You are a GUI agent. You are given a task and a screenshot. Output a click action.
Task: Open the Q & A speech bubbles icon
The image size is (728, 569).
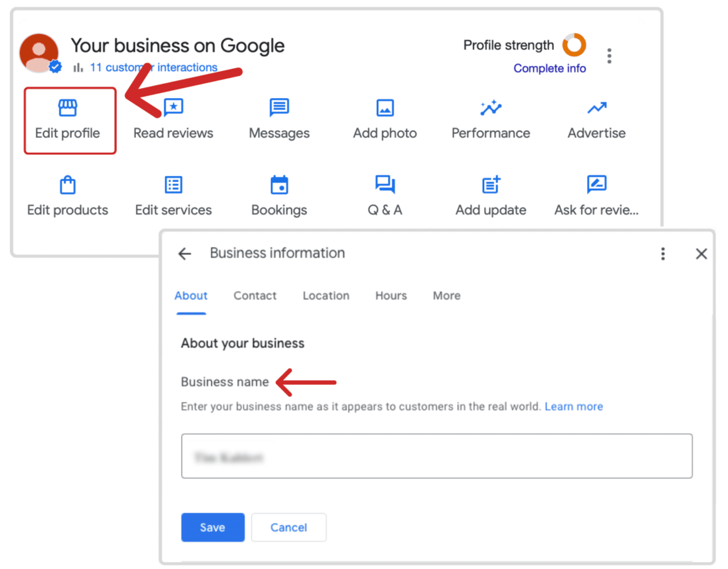[x=385, y=185]
